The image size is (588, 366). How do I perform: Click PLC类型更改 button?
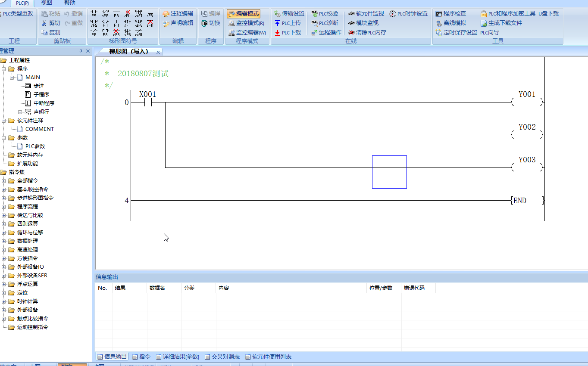coord(16,14)
